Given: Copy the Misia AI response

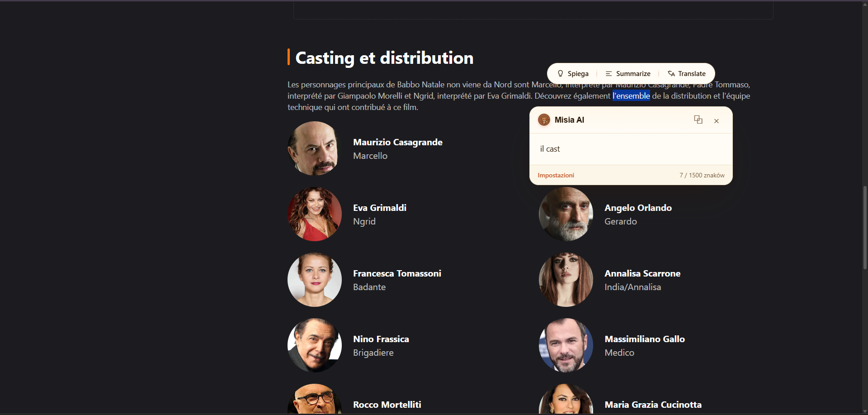Looking at the screenshot, I should point(698,119).
